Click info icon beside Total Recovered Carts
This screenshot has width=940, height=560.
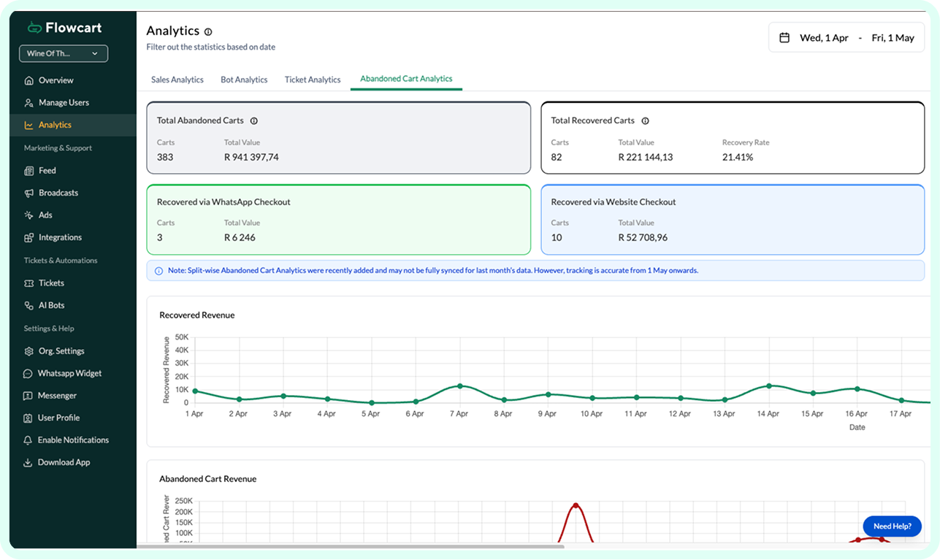click(645, 121)
